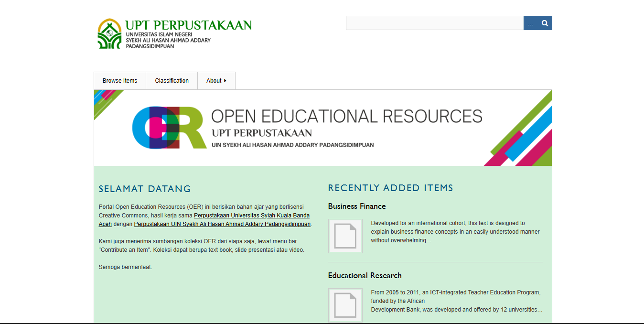Screen dimensions: 644x324
Task: Click the Educational Research description text
Action: coord(457,301)
